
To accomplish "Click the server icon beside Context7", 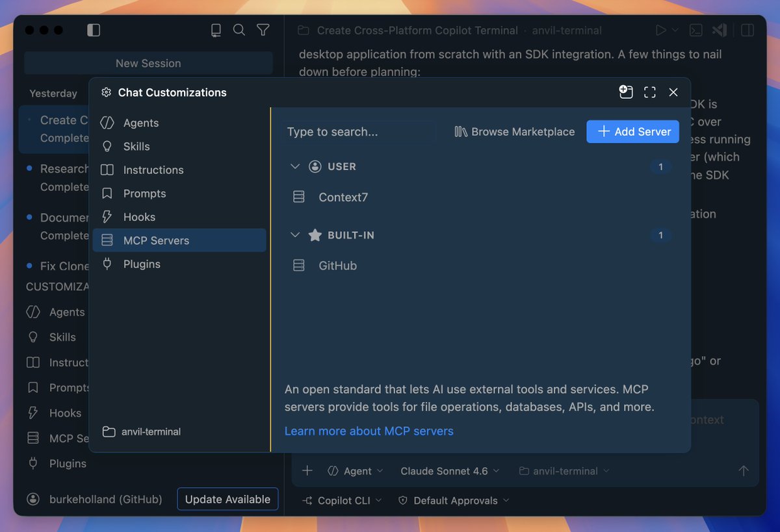I will click(x=299, y=197).
